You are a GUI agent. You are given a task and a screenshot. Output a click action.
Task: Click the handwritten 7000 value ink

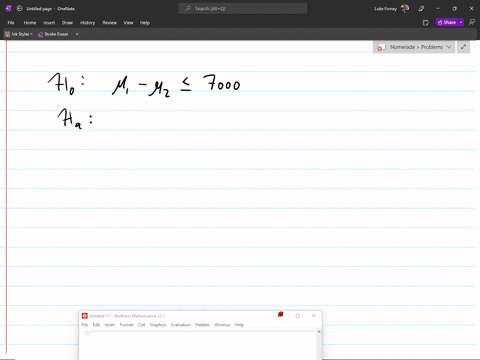pos(222,83)
